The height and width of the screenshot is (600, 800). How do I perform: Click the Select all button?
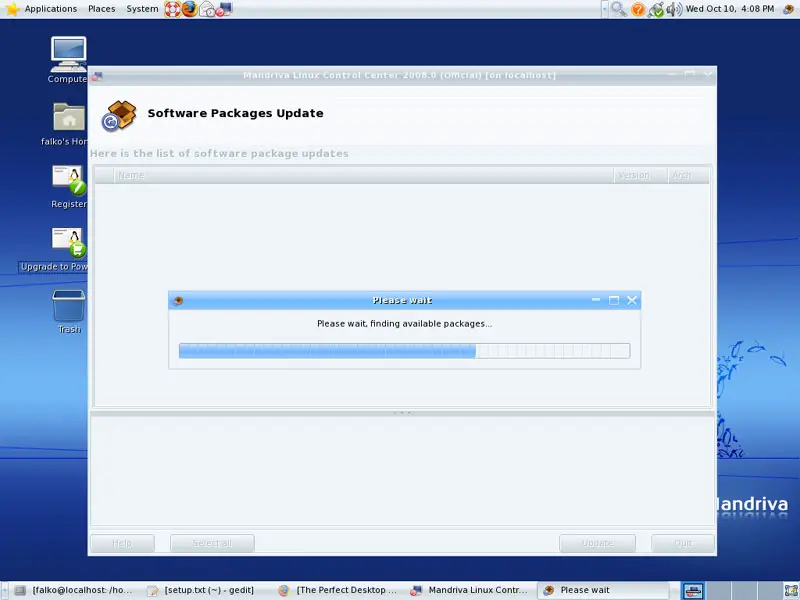212,543
